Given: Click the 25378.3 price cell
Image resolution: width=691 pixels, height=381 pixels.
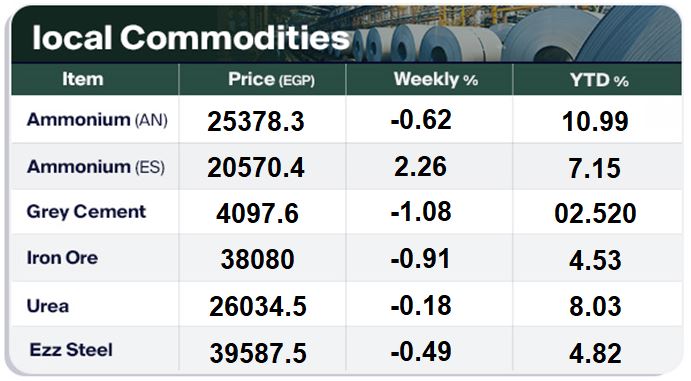Looking at the screenshot, I should (x=256, y=121).
